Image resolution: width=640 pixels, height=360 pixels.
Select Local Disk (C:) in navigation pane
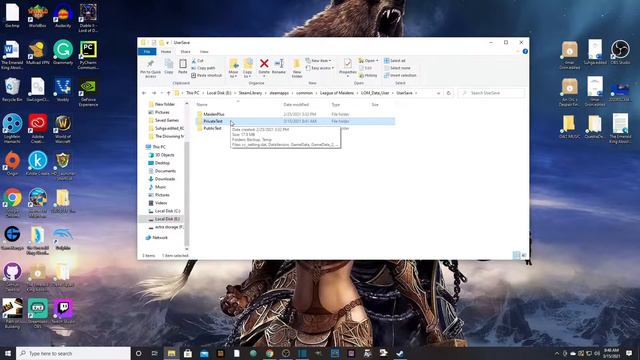point(167,211)
